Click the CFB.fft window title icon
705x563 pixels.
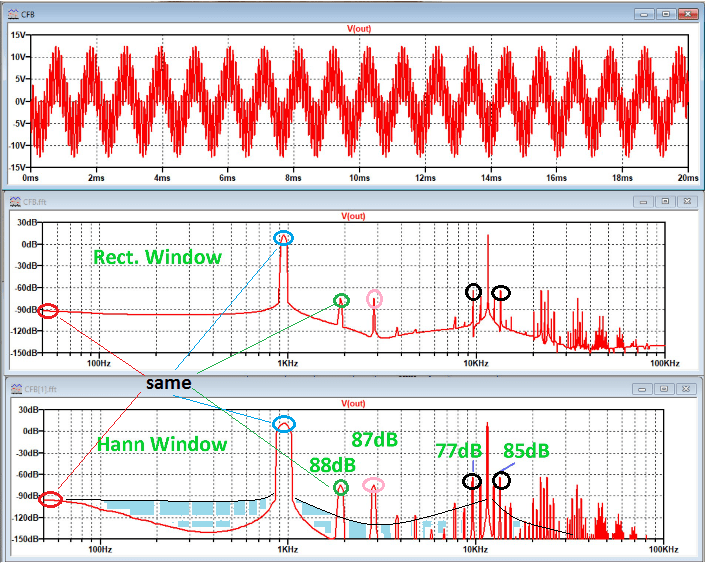click(16, 201)
